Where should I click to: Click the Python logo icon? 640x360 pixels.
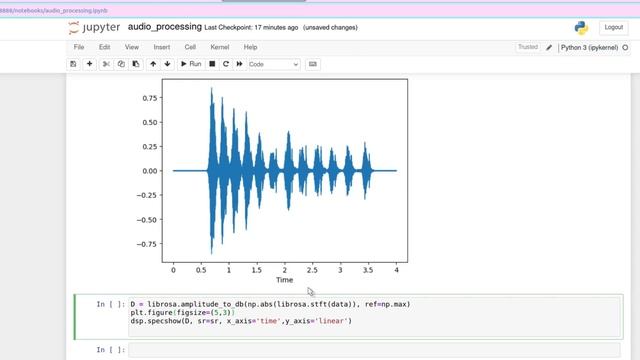tap(581, 28)
